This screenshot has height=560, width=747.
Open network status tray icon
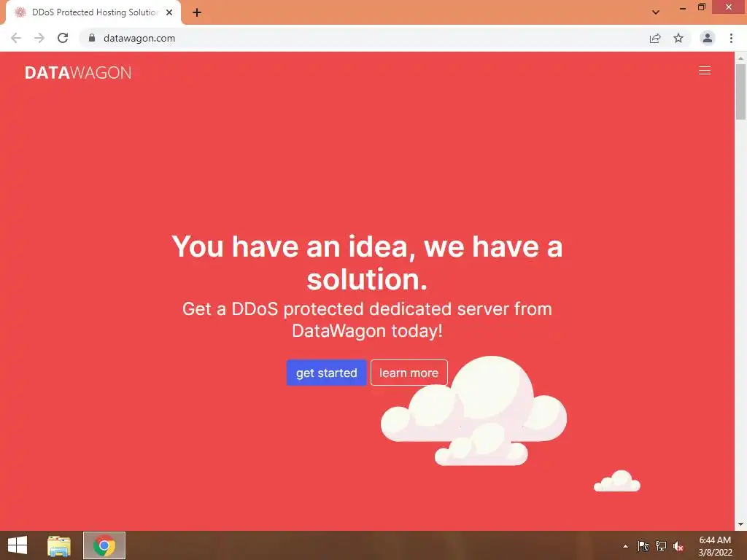(x=661, y=546)
